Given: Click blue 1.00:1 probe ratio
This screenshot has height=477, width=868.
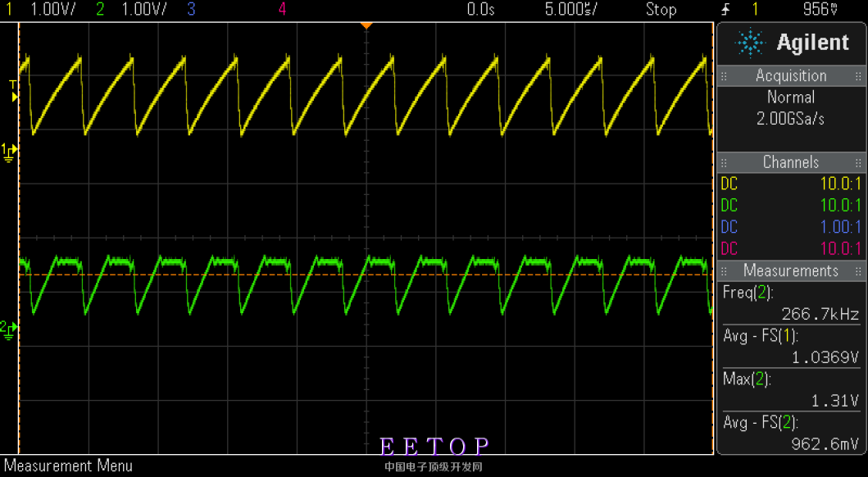Looking at the screenshot, I should coord(841,227).
